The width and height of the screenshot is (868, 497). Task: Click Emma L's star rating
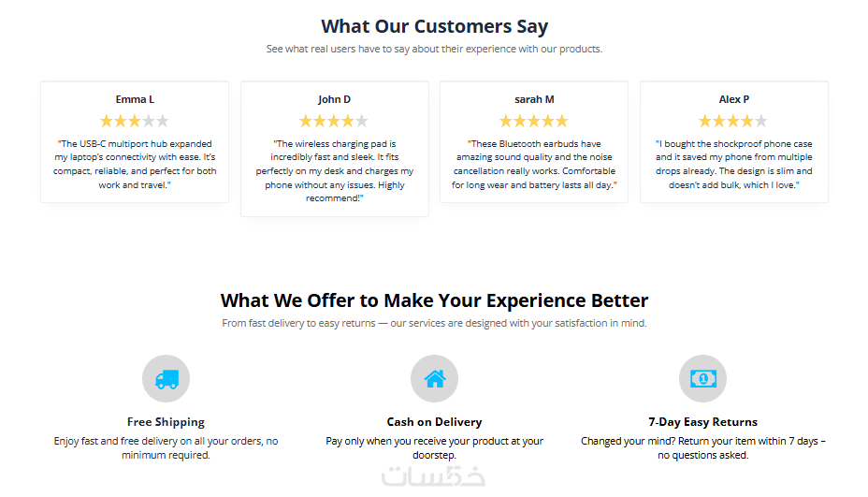[x=135, y=121]
